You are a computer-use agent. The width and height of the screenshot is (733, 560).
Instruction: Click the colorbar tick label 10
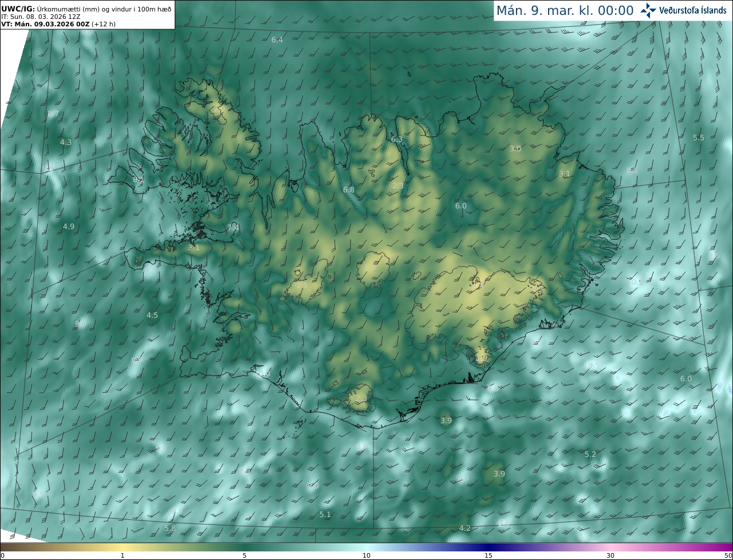(x=366, y=555)
